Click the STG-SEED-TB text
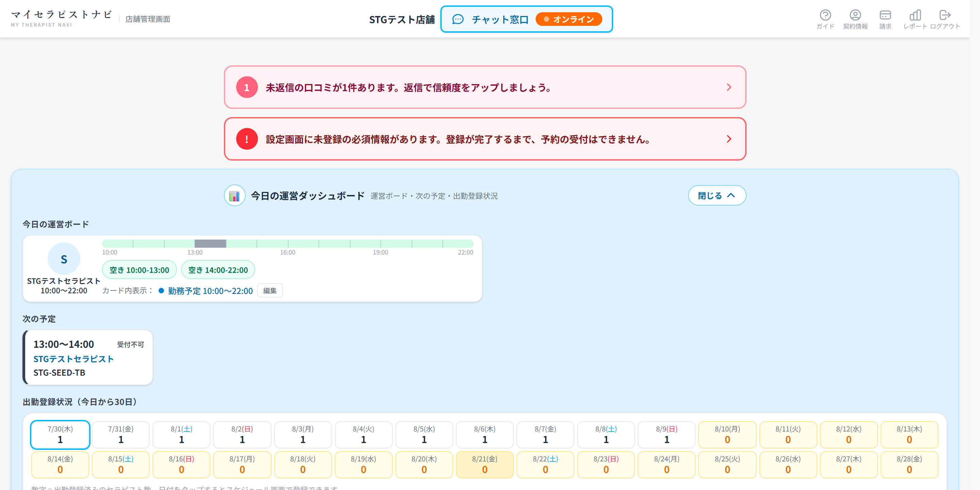The image size is (980, 490). [x=59, y=373]
